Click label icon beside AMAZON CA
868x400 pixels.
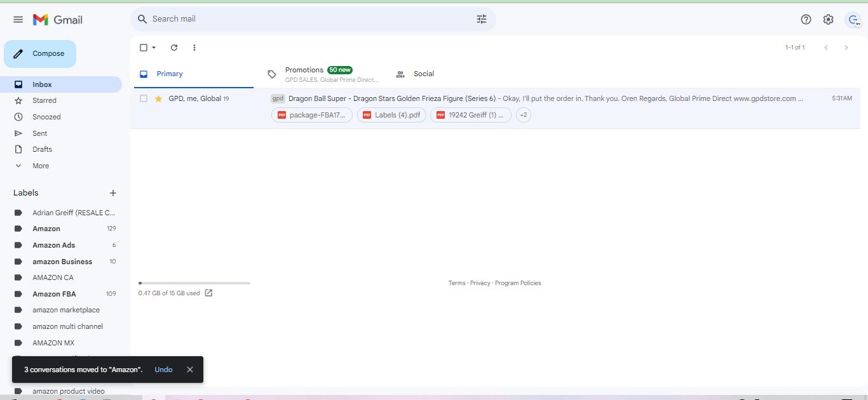coord(18,277)
